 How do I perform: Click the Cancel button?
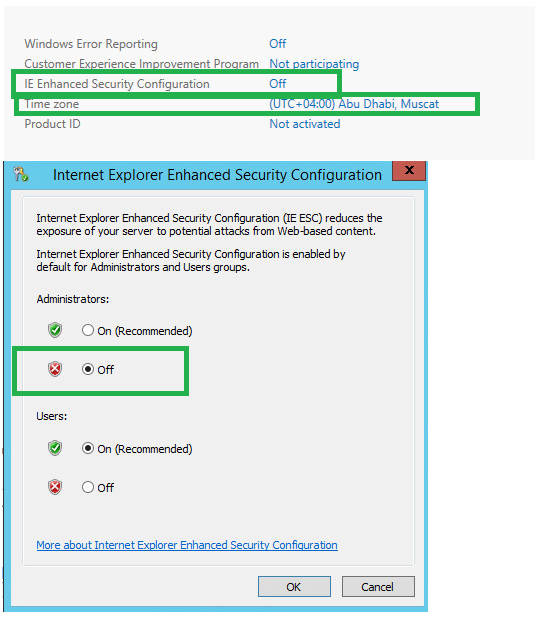click(x=378, y=587)
